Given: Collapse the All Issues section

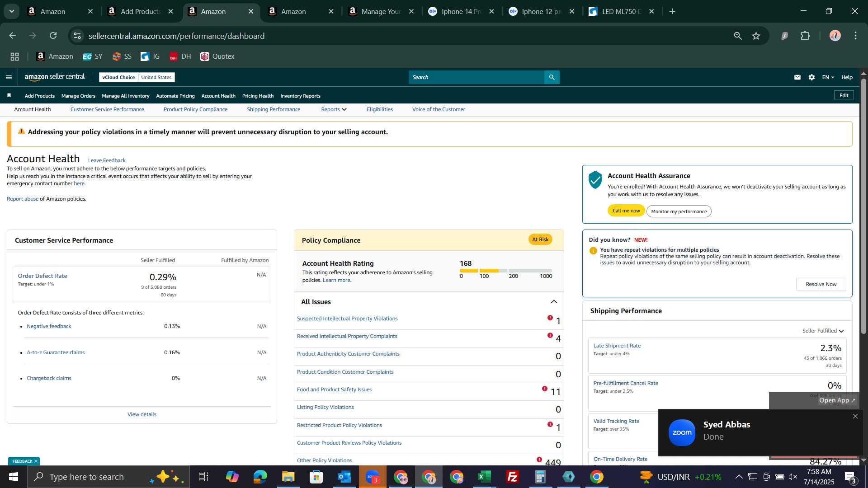Looking at the screenshot, I should tap(554, 302).
